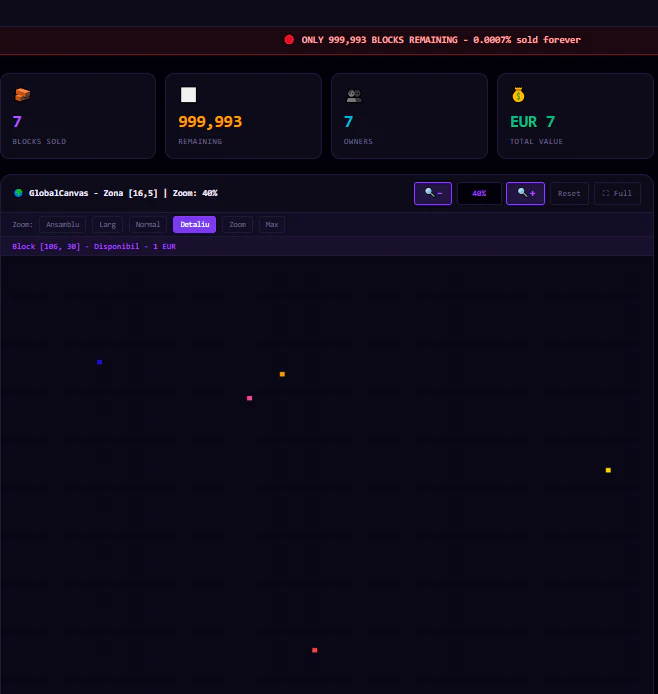Viewport: 658px width, 694px height.
Task: Click the ONLY 999,993 BLOCKS REMAINING banner text
Action: [x=379, y=40]
